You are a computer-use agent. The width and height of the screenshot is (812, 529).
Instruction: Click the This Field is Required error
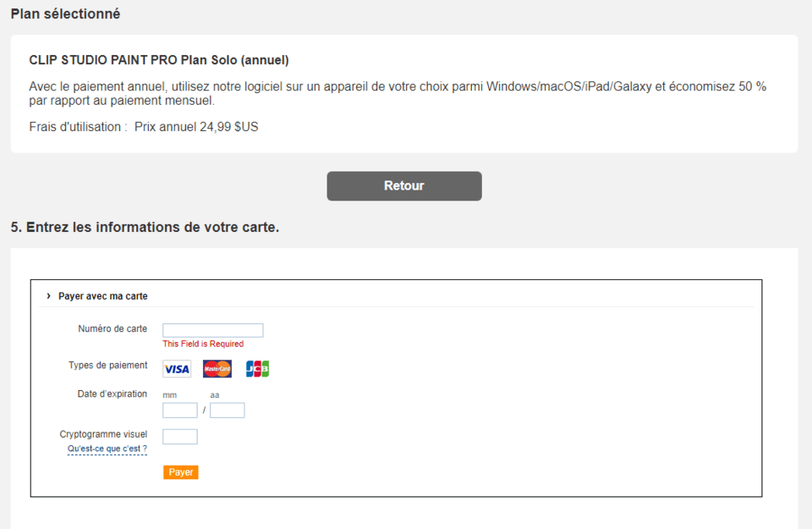(x=203, y=344)
